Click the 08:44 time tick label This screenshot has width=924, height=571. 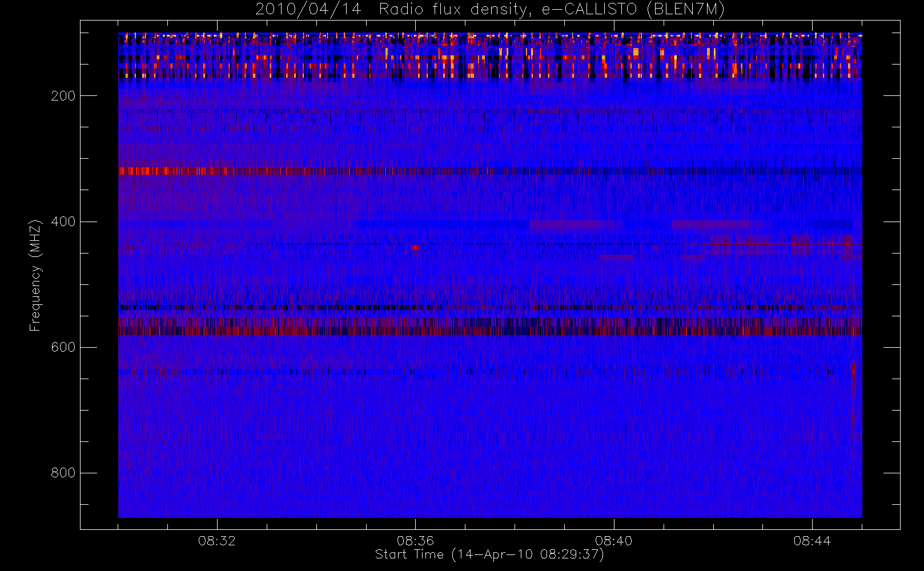point(812,541)
